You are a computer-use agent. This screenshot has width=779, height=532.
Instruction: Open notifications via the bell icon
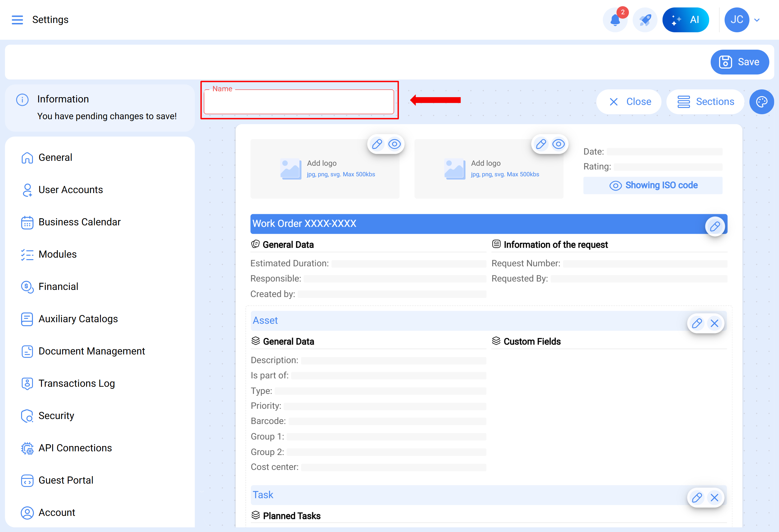[615, 20]
